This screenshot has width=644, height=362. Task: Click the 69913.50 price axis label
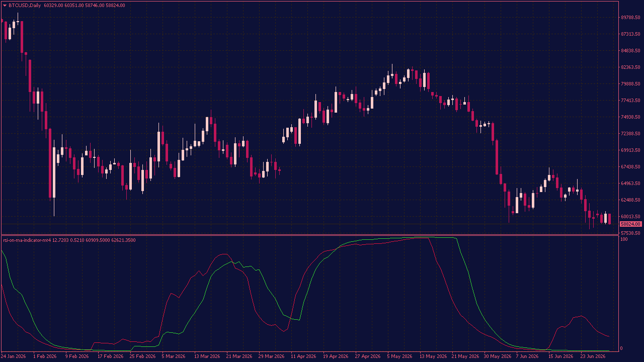tap(630, 150)
